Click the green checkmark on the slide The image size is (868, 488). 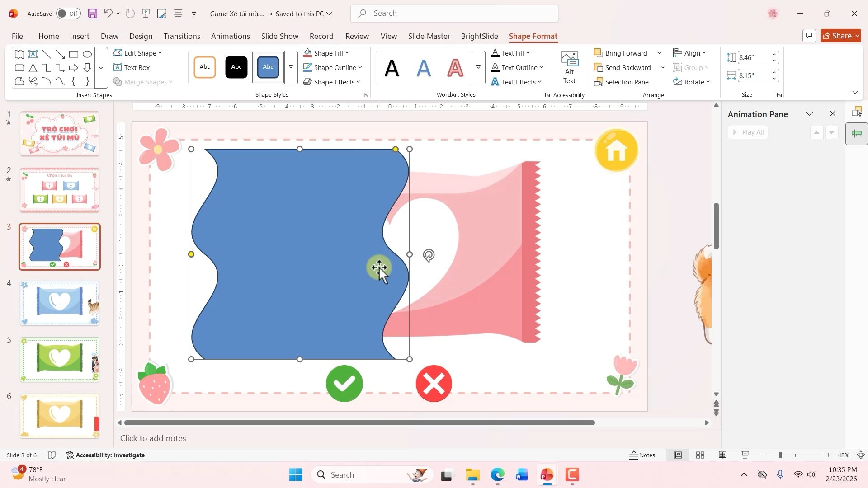click(344, 384)
